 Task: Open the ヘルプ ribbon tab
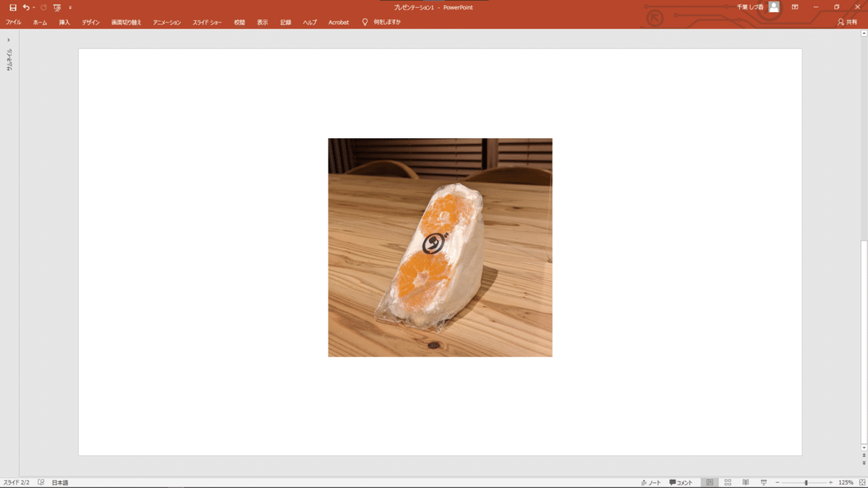(x=310, y=22)
